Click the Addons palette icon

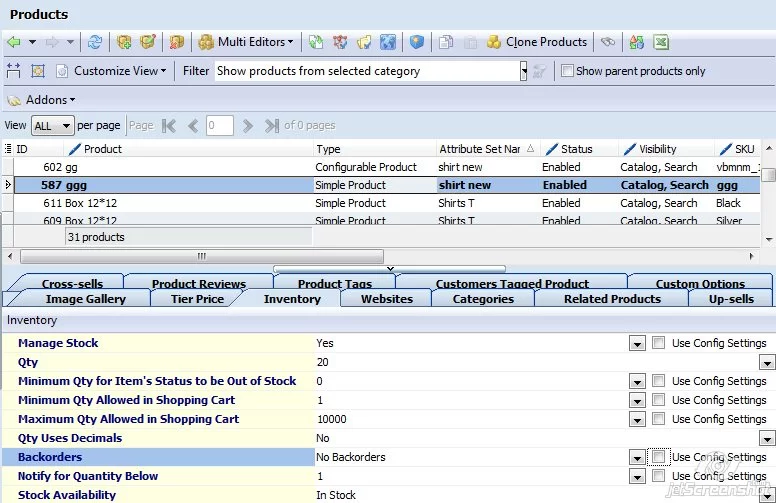click(x=14, y=101)
